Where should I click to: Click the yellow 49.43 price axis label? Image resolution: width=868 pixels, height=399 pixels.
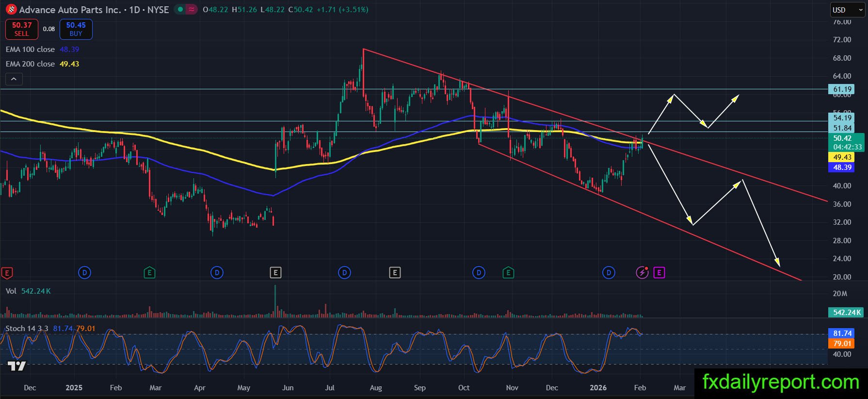pyautogui.click(x=842, y=157)
